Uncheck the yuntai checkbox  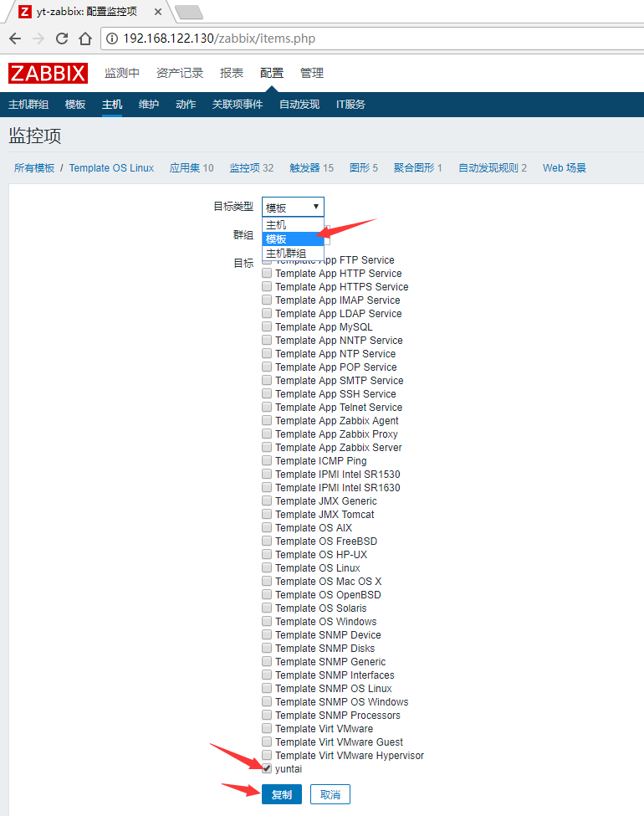(267, 768)
